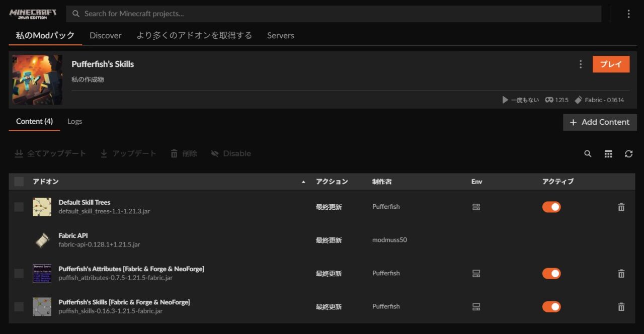Click the 制作者 column header

tap(382, 182)
